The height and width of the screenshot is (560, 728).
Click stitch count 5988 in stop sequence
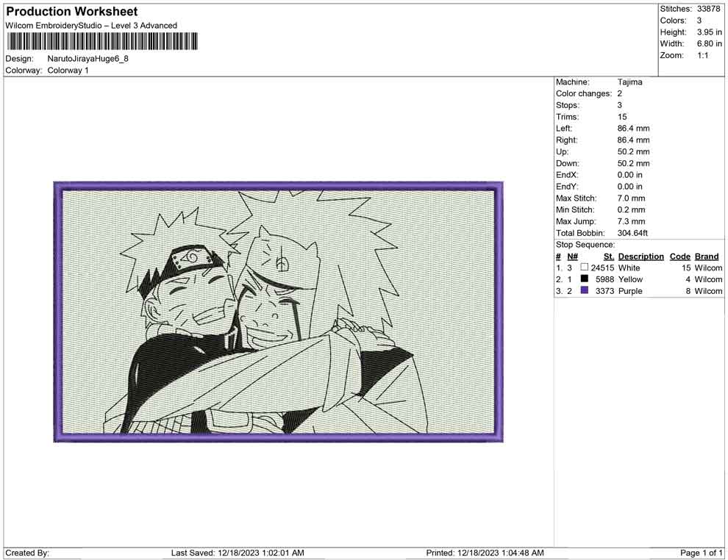coord(604,279)
